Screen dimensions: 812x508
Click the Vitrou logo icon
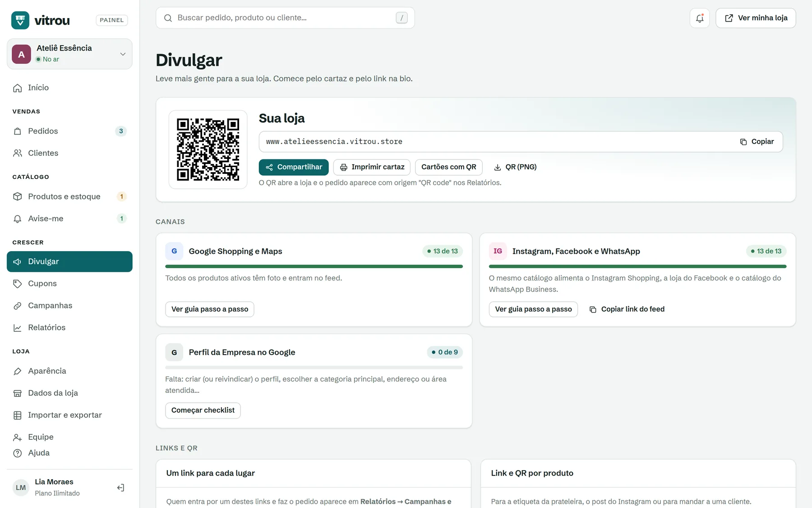pyautogui.click(x=20, y=20)
